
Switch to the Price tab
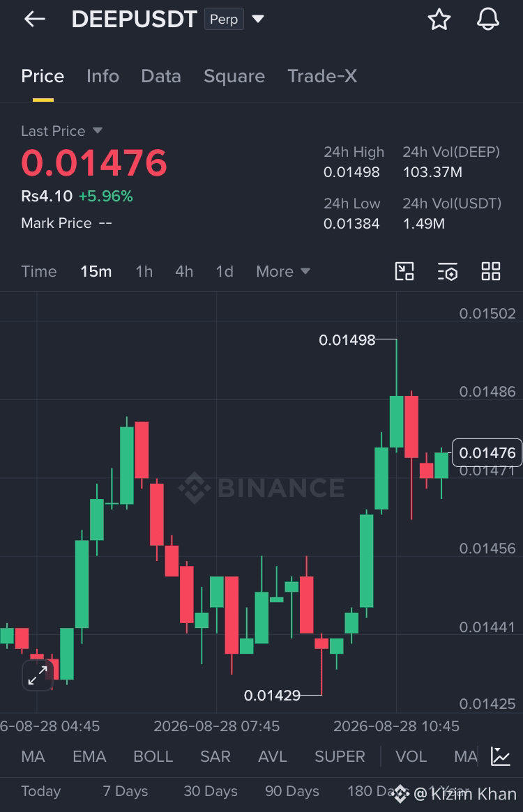(43, 76)
